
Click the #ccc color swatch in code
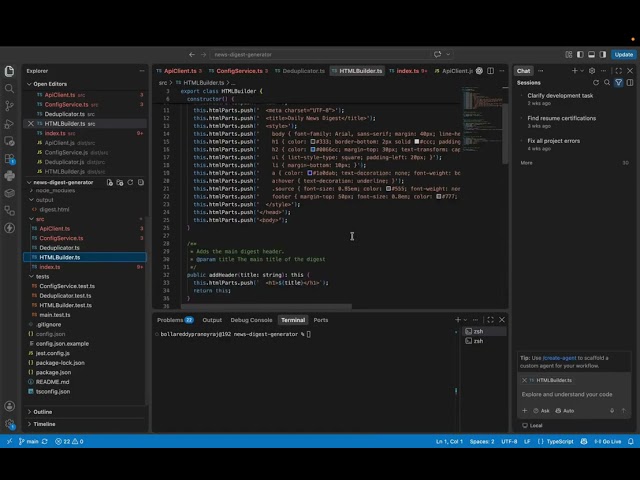pyautogui.click(x=417, y=142)
